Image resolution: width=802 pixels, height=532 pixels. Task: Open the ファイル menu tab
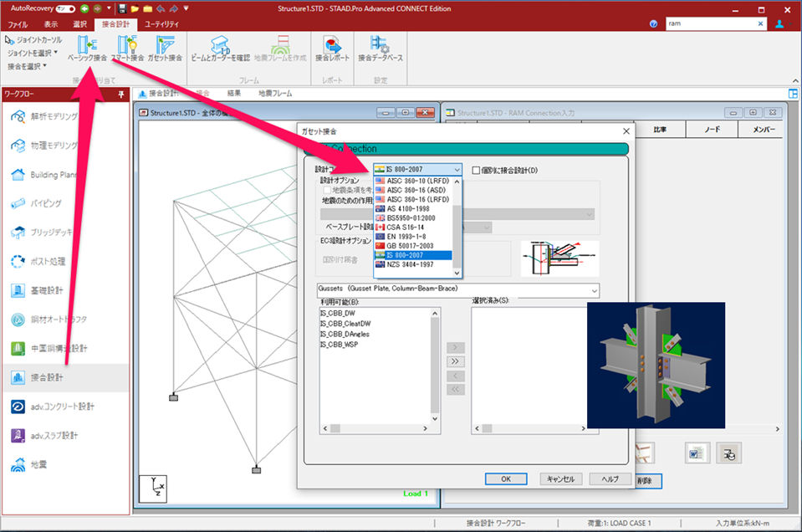click(x=18, y=24)
